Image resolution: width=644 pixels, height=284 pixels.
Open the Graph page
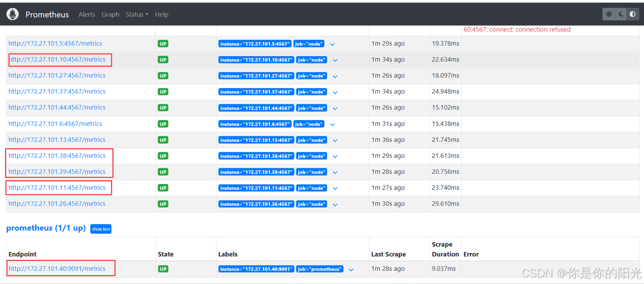point(110,15)
